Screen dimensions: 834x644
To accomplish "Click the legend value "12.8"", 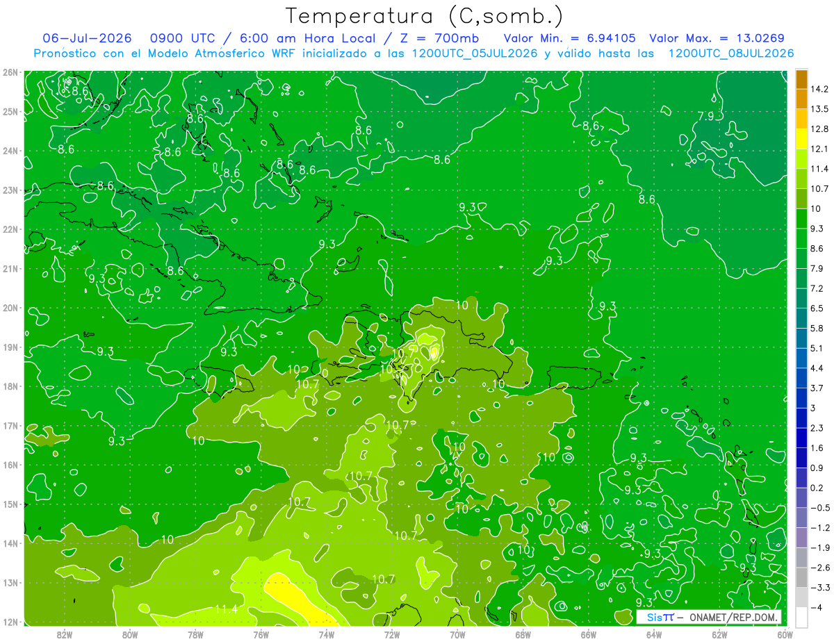I will (x=819, y=129).
